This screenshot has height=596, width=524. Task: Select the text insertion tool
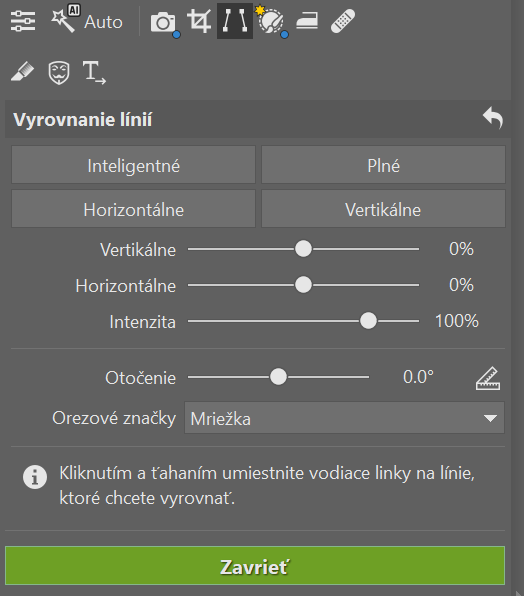pos(94,72)
